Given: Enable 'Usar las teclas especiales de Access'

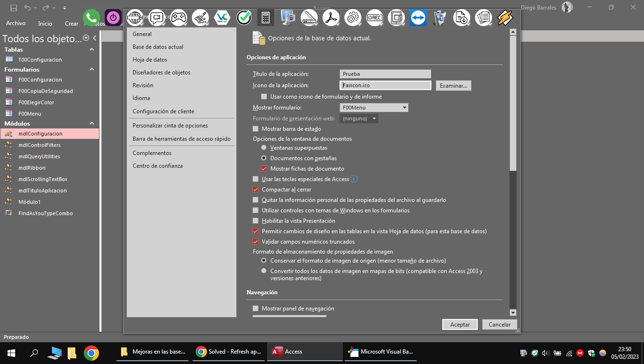Looking at the screenshot, I should tap(256, 179).
